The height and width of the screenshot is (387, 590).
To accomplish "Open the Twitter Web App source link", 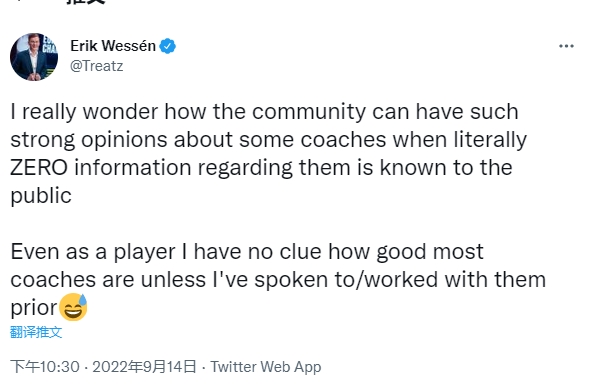I will click(266, 367).
